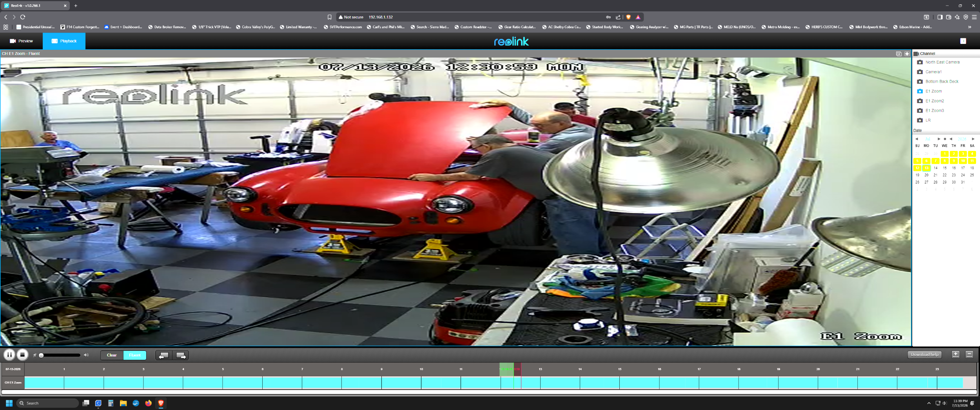Select the LR channel
The image size is (980, 410).
[924, 120]
